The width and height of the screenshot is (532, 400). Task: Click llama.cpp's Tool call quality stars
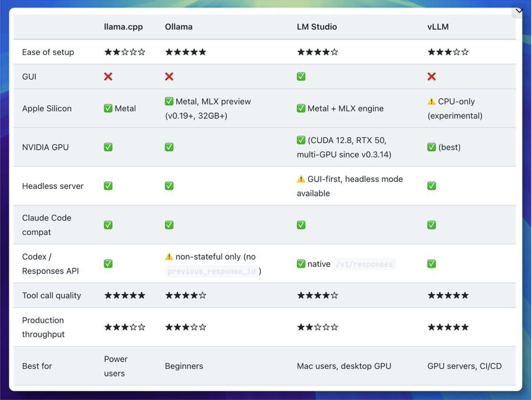pyautogui.click(x=125, y=295)
